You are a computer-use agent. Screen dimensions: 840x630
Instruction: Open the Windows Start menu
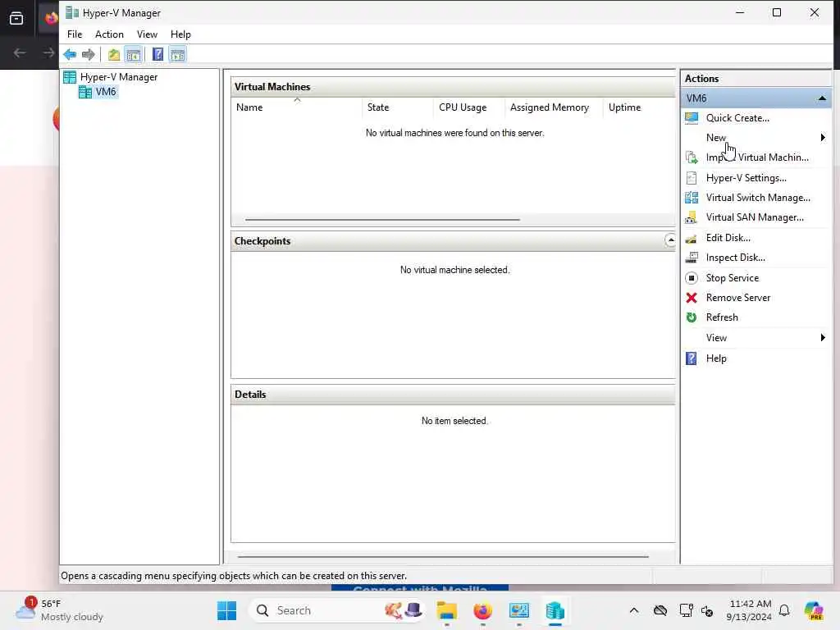(x=226, y=610)
